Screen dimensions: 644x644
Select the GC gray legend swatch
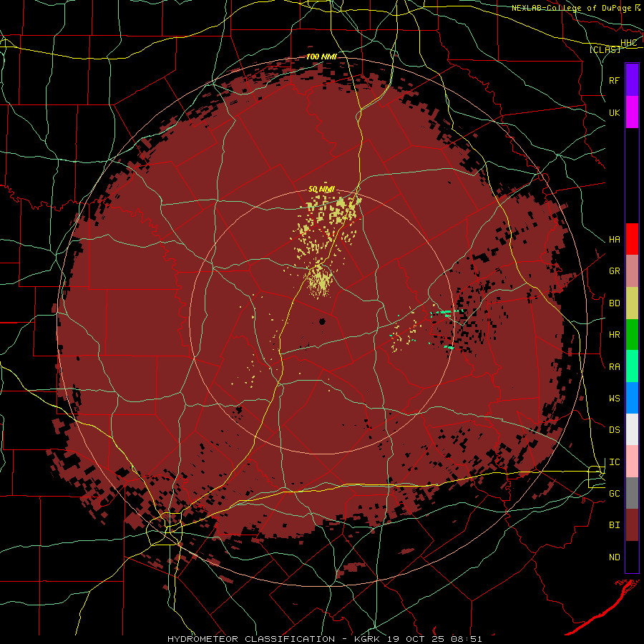pyautogui.click(x=632, y=493)
